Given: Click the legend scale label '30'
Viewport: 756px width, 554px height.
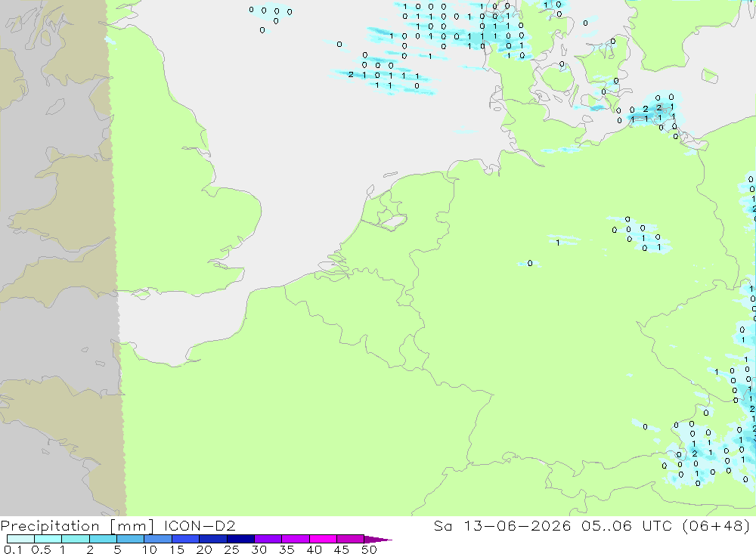Looking at the screenshot, I should 259,549.
